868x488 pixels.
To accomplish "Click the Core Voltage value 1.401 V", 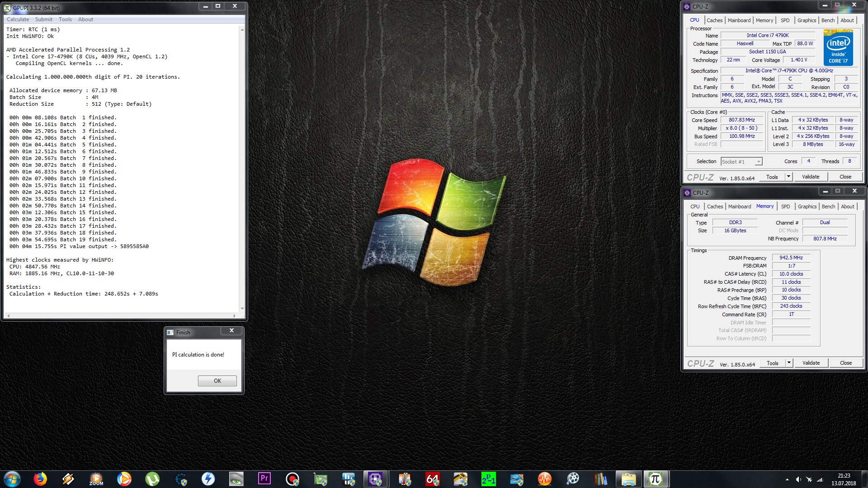I will pos(799,60).
